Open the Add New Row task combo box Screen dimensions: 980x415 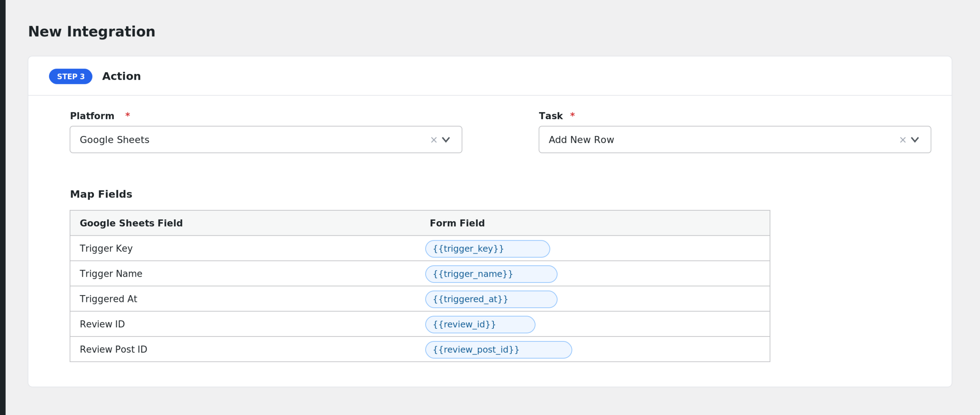[x=735, y=139]
